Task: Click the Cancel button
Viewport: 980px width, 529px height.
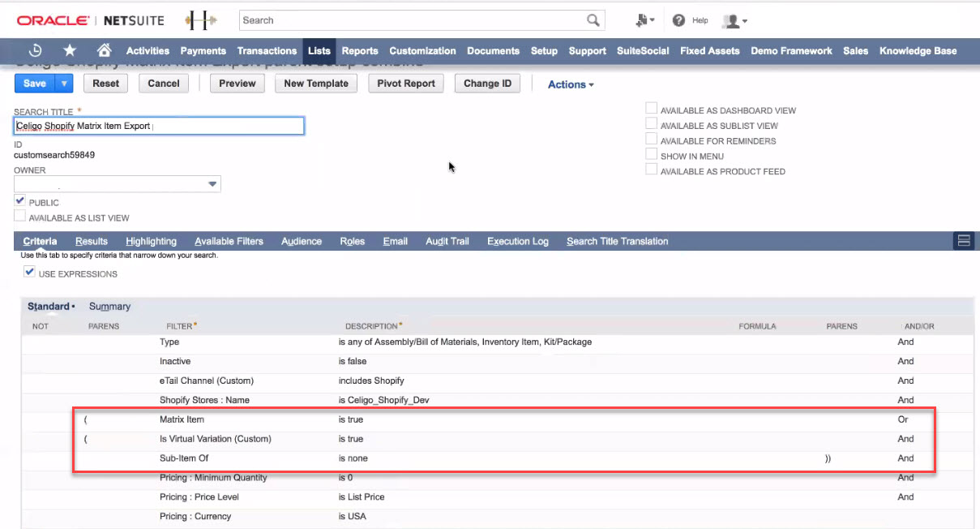Action: pyautogui.click(x=164, y=83)
